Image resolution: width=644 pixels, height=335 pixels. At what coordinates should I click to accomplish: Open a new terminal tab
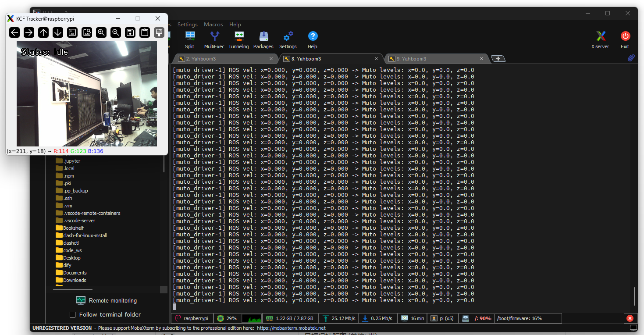point(498,59)
